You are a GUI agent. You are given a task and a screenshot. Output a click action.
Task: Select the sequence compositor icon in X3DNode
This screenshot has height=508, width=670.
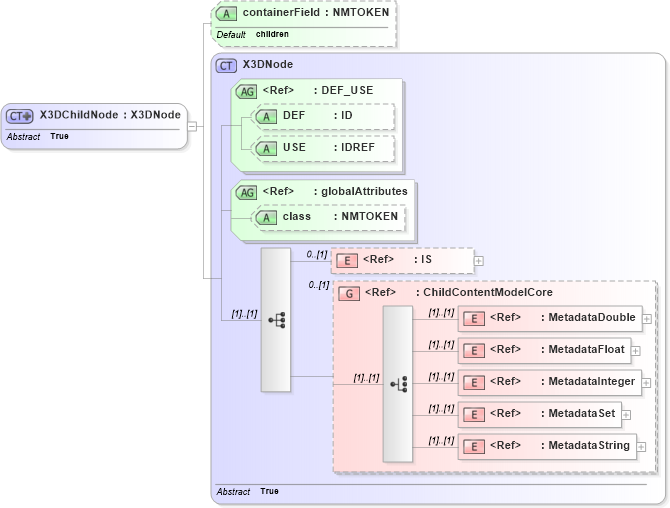277,320
